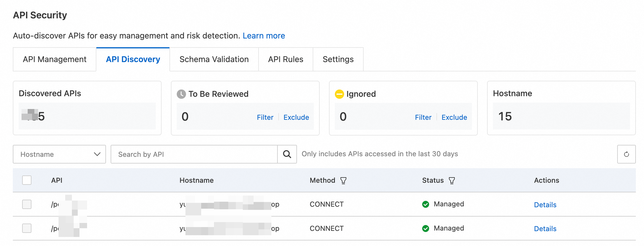This screenshot has height=246, width=644.
Task: Open the Learn more link
Action: pyautogui.click(x=264, y=36)
